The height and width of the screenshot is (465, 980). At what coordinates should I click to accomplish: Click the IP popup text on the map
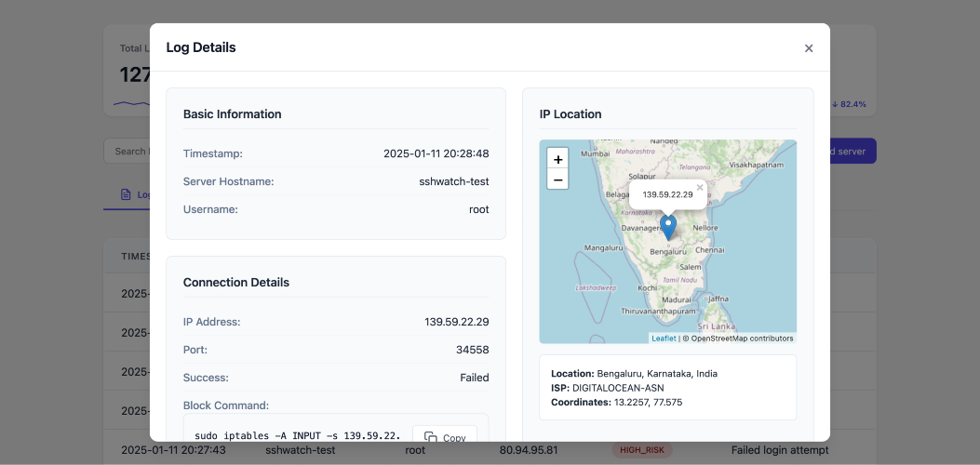point(667,194)
